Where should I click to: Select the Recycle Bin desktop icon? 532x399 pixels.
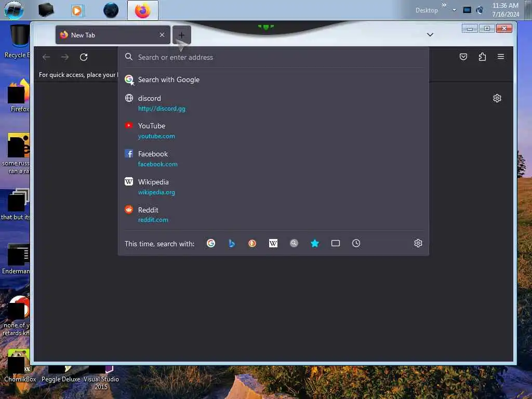tap(17, 42)
